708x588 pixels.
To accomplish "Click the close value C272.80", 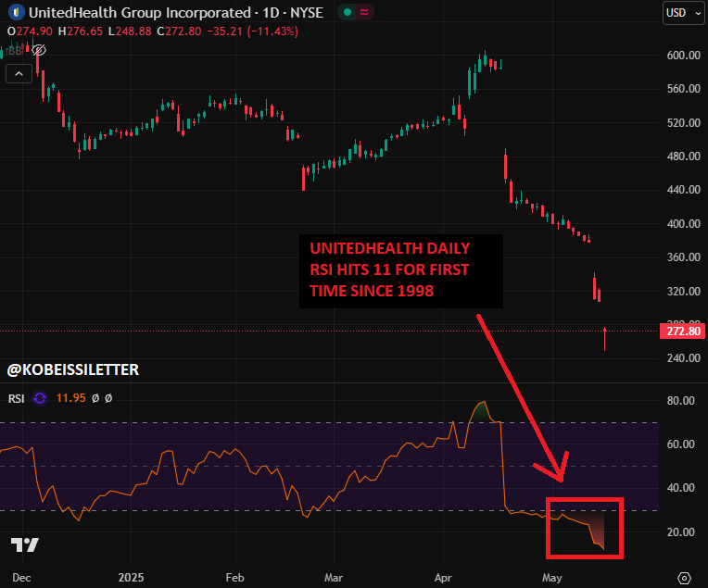I will coord(179,31).
